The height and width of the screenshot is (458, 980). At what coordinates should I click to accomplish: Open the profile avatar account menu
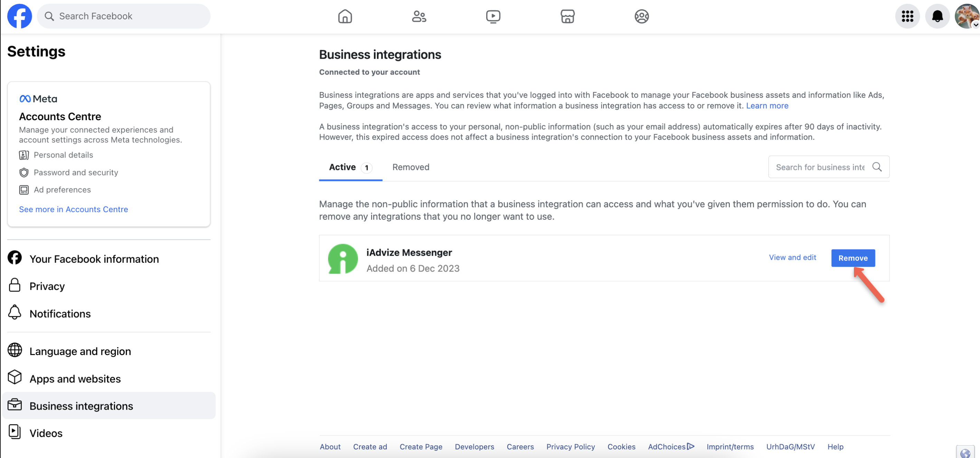click(x=967, y=16)
